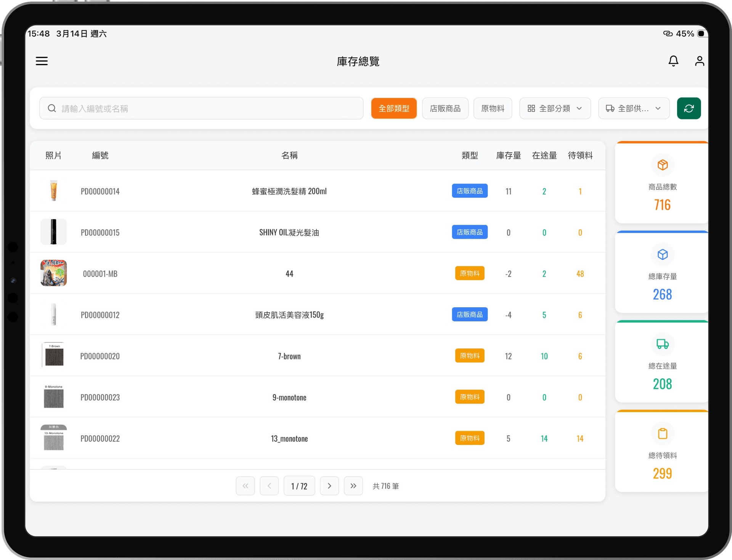Open the notifications bell
The image size is (732, 560).
673,61
